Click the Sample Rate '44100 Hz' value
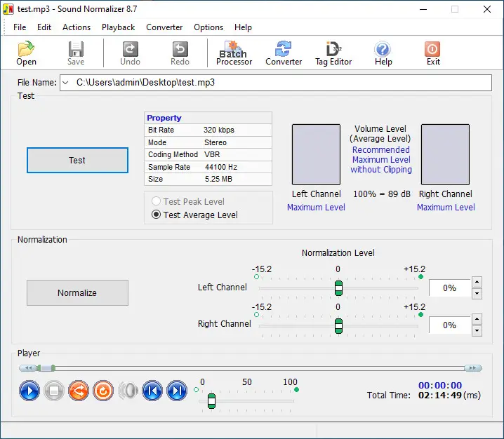Screen dimensions: 504x439 tap(221, 167)
